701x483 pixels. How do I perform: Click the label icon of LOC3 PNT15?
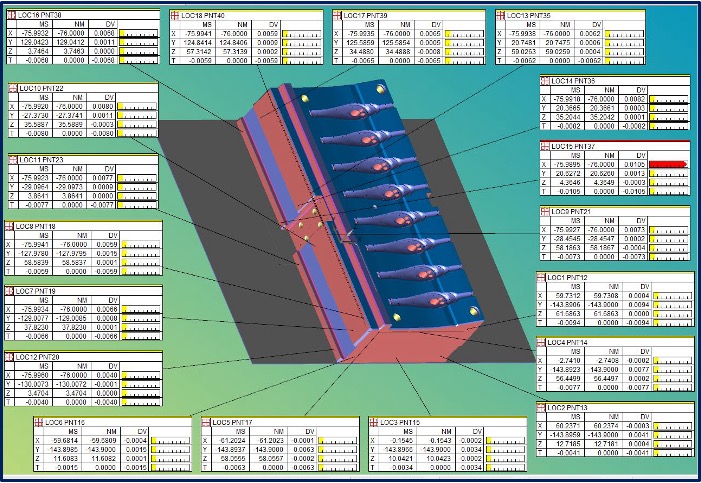coord(374,422)
